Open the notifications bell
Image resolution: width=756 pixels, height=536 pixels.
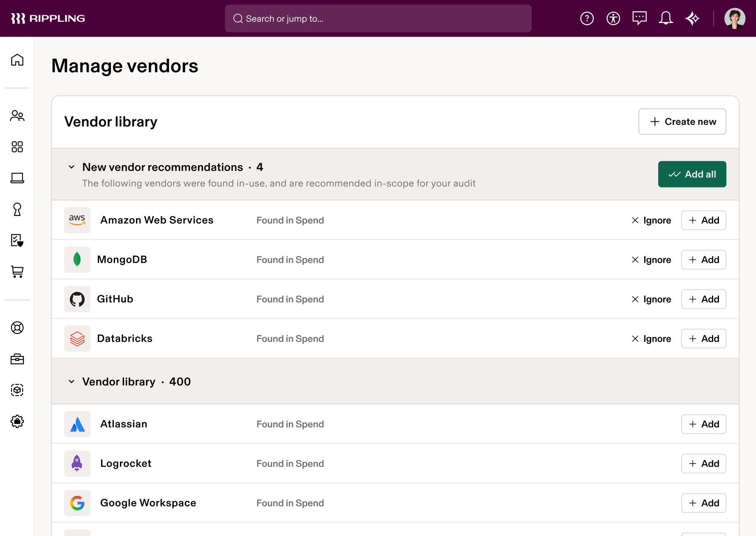pos(666,18)
